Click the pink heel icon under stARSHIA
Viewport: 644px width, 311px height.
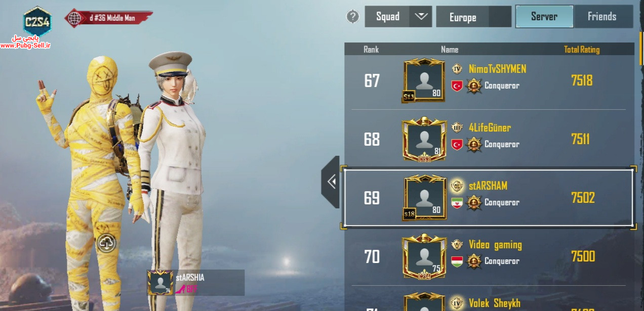180,289
